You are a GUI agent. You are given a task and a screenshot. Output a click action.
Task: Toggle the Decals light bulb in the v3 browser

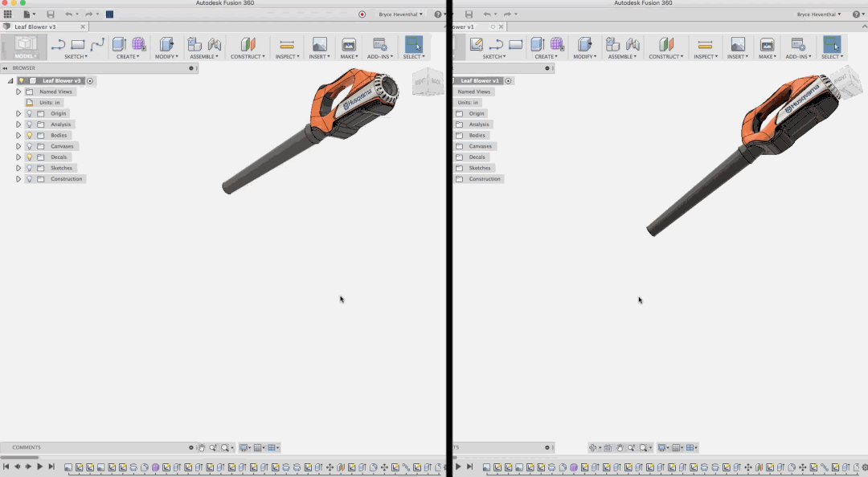30,157
